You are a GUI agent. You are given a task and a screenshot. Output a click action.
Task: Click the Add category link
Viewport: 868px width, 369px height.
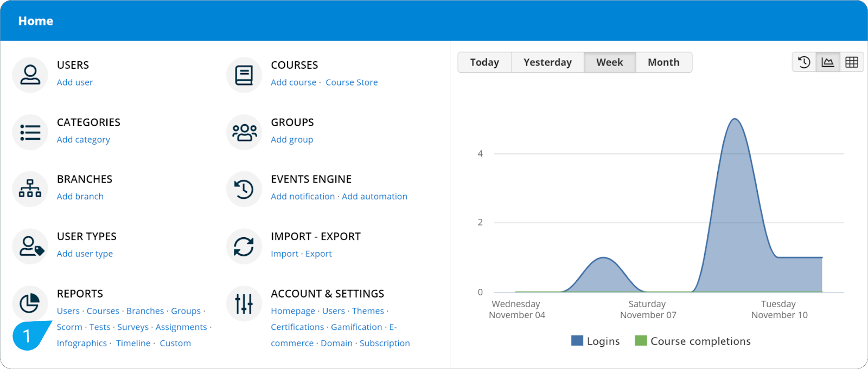[x=84, y=140]
